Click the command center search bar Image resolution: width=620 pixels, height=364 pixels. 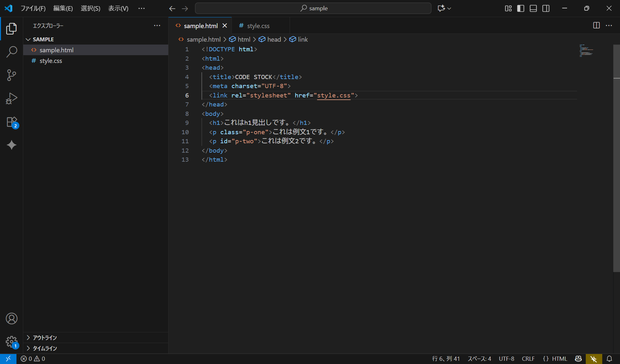(x=313, y=8)
